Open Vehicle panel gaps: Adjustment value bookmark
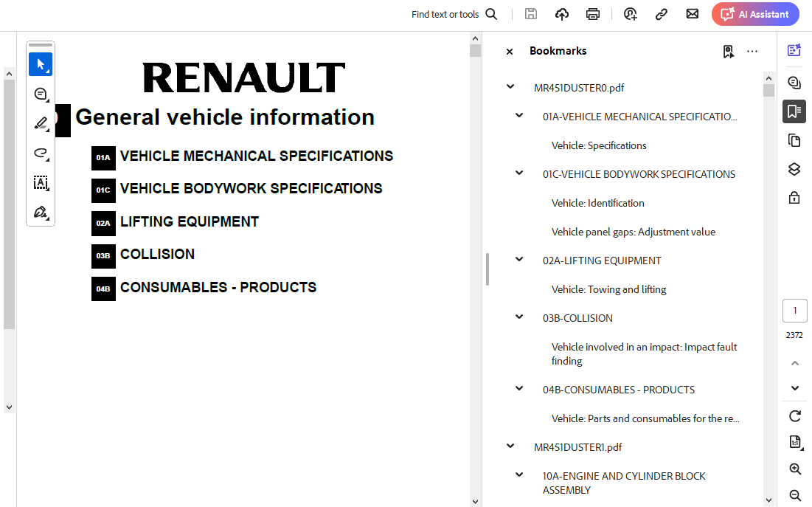The image size is (812, 507). [634, 232]
